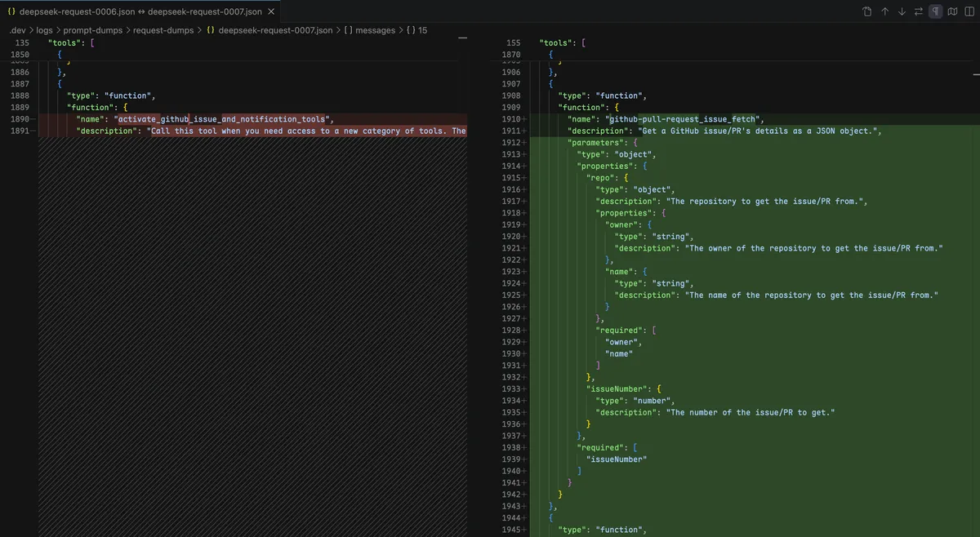This screenshot has height=537, width=980.
Task: Click line number 1912 in right gutter
Action: pos(511,142)
